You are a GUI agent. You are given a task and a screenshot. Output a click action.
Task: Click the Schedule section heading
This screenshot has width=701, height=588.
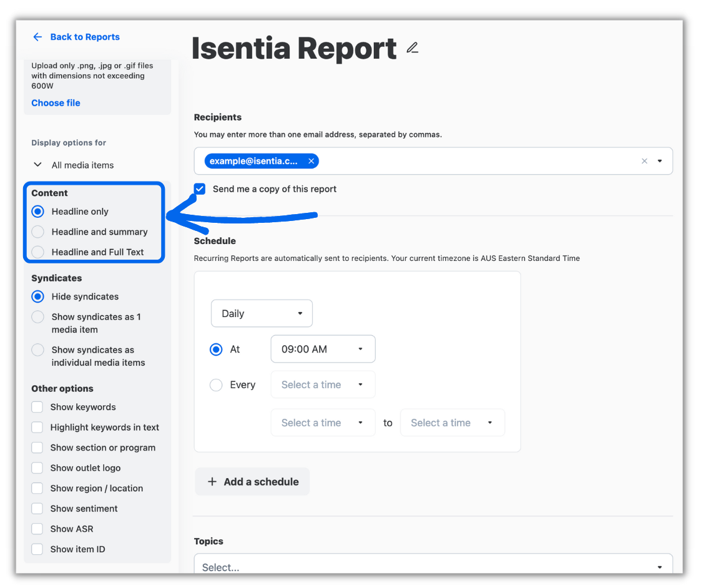click(x=215, y=241)
